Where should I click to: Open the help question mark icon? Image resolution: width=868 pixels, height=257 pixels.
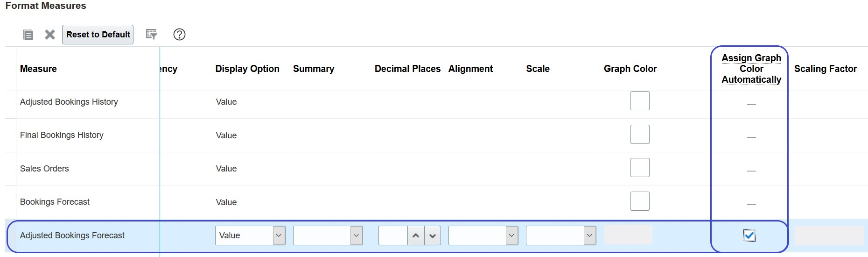(179, 35)
